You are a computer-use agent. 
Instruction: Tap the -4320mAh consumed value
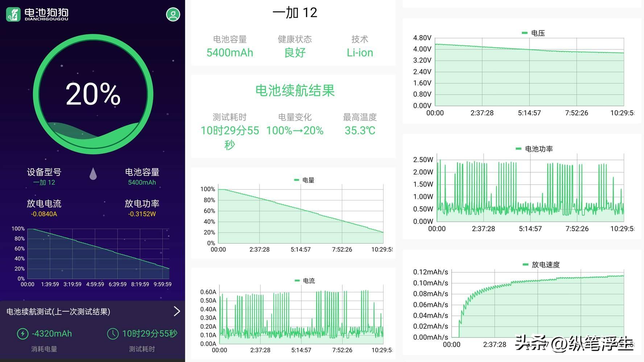52,334
